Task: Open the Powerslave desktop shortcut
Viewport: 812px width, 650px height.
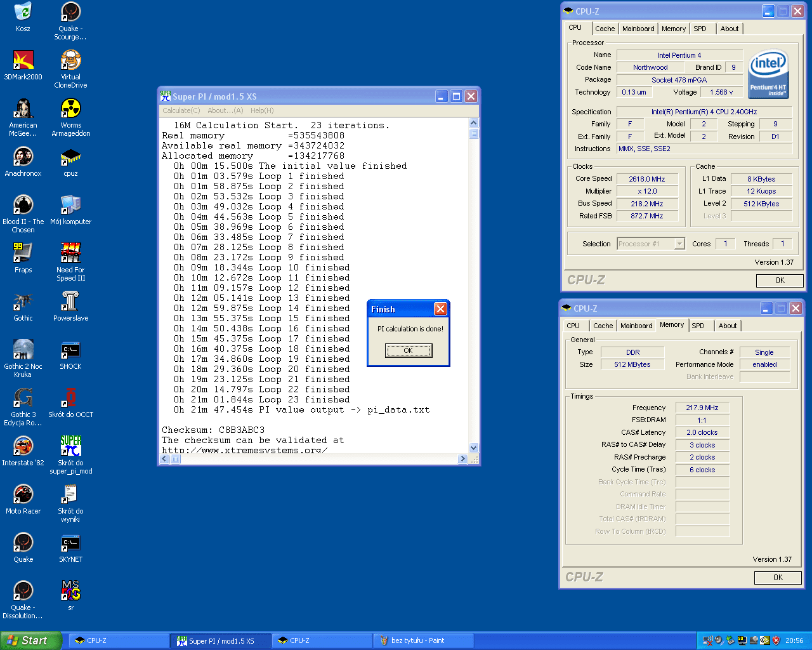Action: coord(70,307)
